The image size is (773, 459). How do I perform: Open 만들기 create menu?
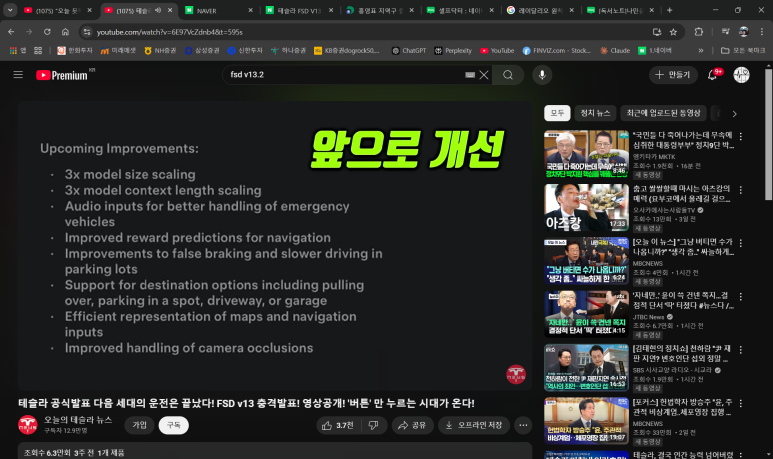673,75
